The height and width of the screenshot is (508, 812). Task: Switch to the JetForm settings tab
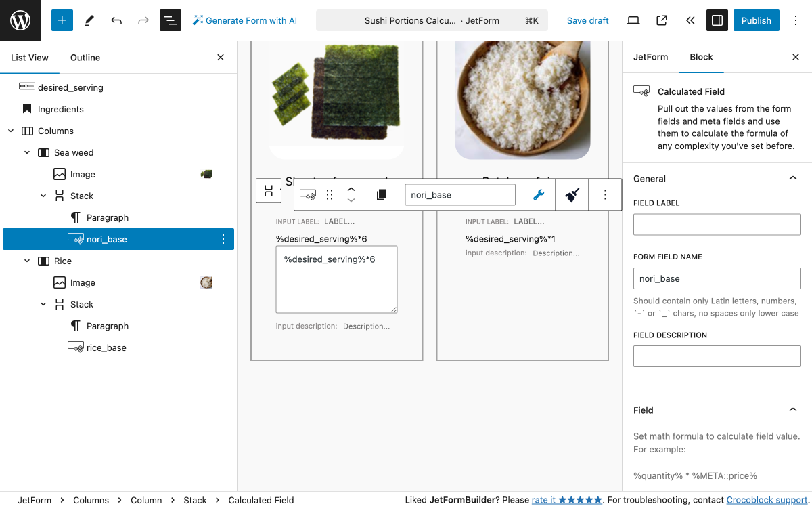pos(650,57)
